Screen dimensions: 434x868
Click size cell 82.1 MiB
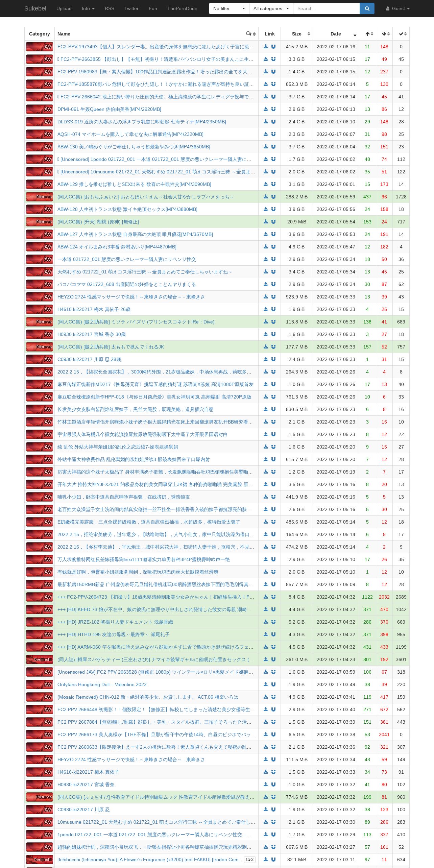click(297, 860)
